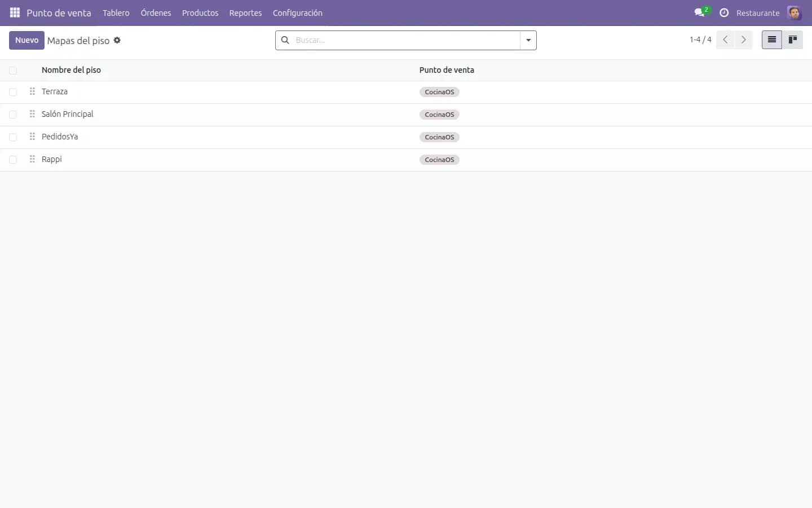Check the Salón Principal row checkbox
This screenshot has height=508, width=812.
(13, 115)
